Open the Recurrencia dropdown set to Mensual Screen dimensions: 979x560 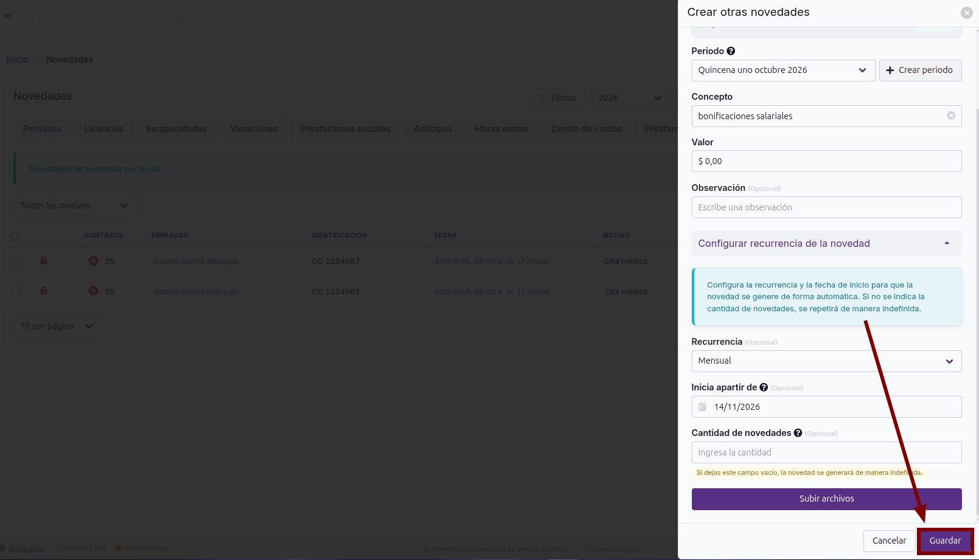pyautogui.click(x=826, y=361)
